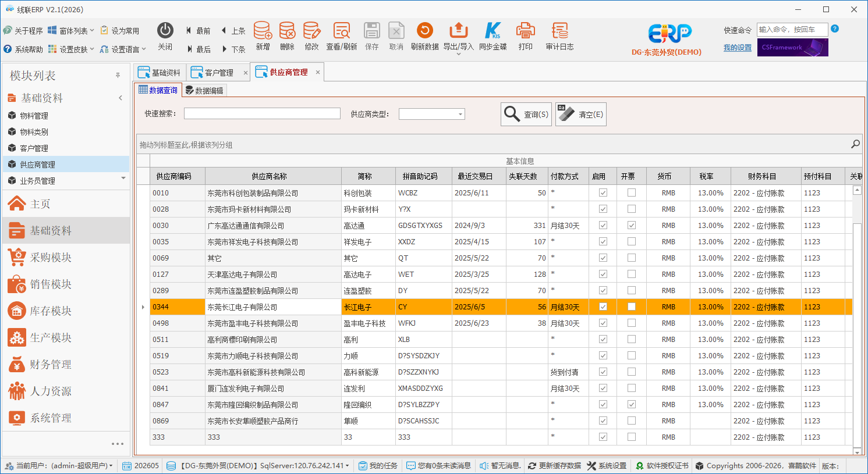The image size is (868, 474).
Task: Switch to the 基础资料 tab
Action: pos(160,72)
